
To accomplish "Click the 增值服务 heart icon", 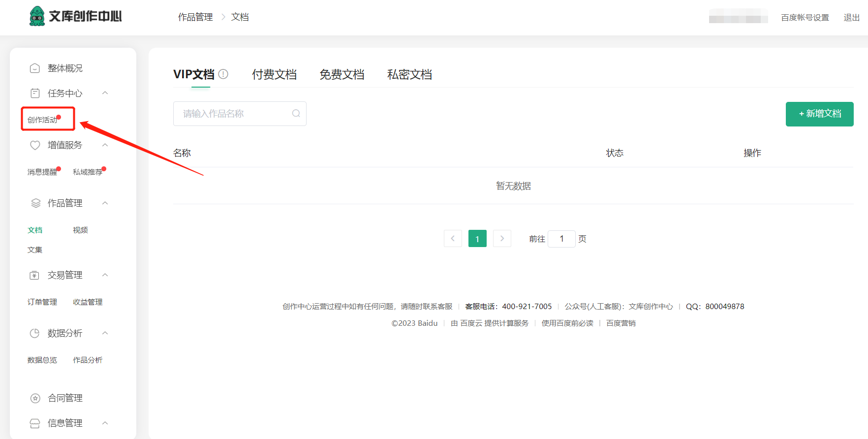I will (x=35, y=145).
